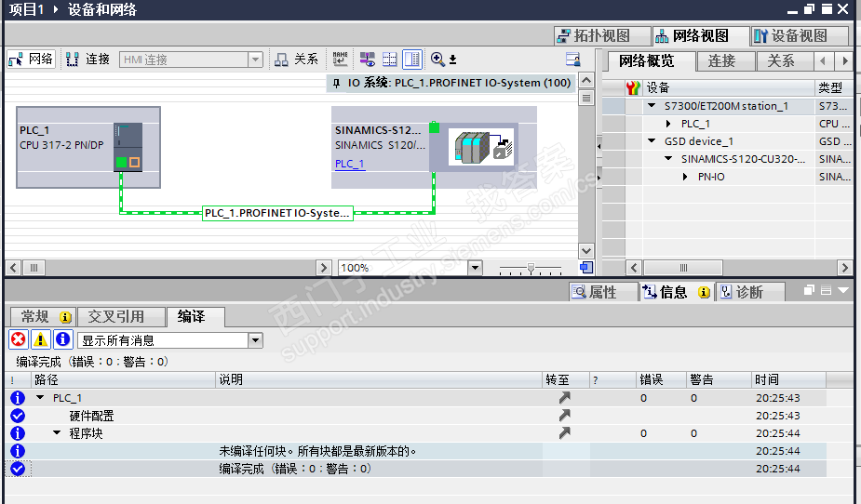The image size is (861, 504).
Task: Click the zoom slider handle
Action: pyautogui.click(x=531, y=268)
